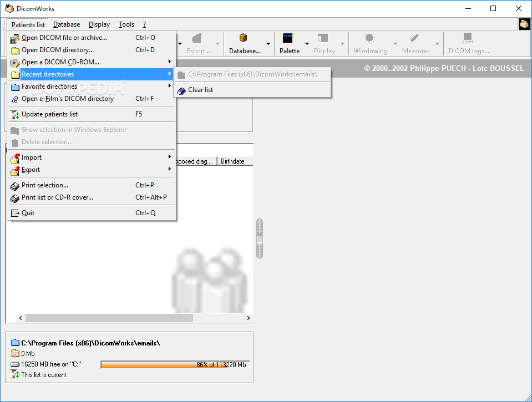Screen dimensions: 532x402
Task: Click the Import menu icon
Action: coord(15,158)
